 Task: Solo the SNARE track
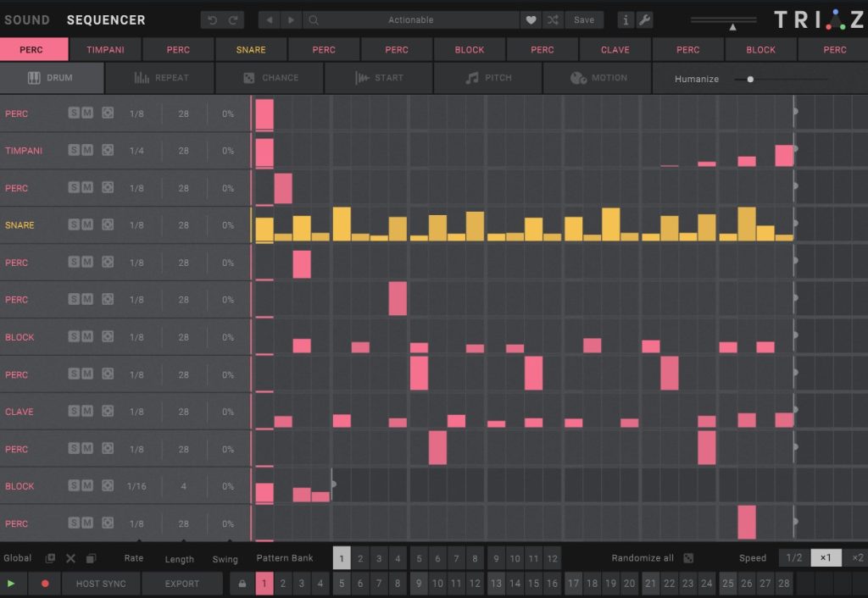point(74,225)
